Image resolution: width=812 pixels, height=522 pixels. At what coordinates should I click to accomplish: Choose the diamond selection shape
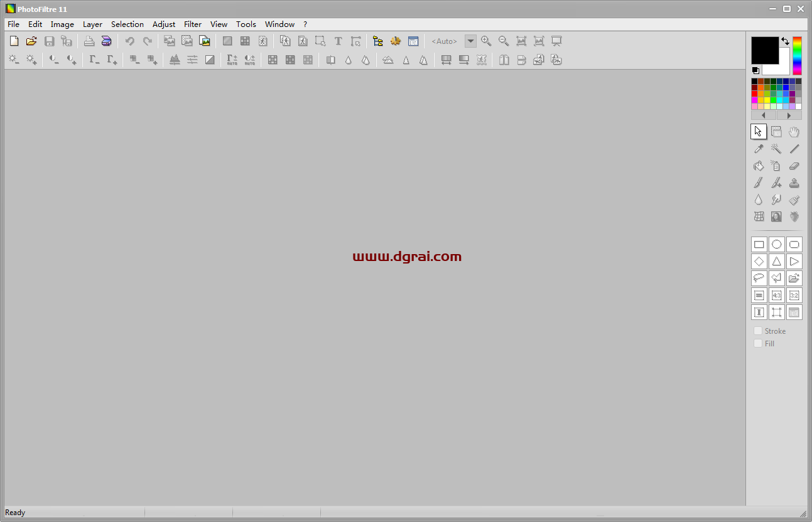pyautogui.click(x=759, y=262)
